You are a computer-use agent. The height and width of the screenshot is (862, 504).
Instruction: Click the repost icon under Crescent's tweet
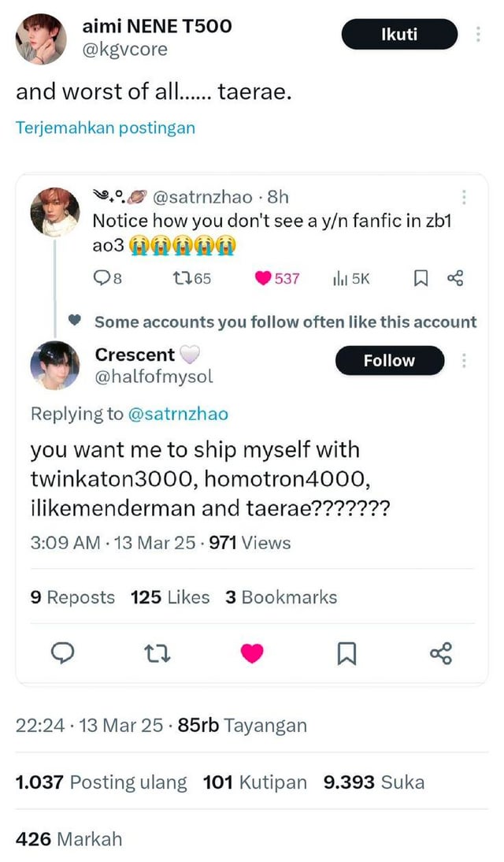(x=157, y=652)
